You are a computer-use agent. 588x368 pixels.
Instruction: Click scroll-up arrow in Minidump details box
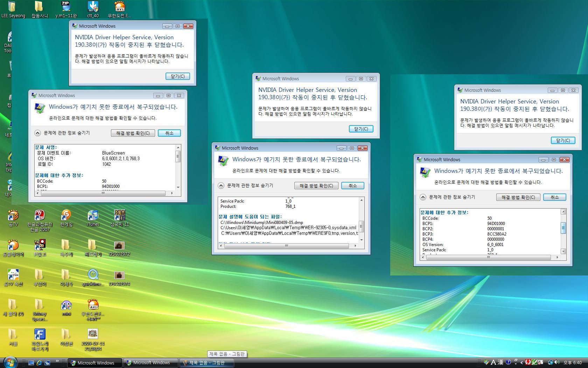tap(362, 200)
